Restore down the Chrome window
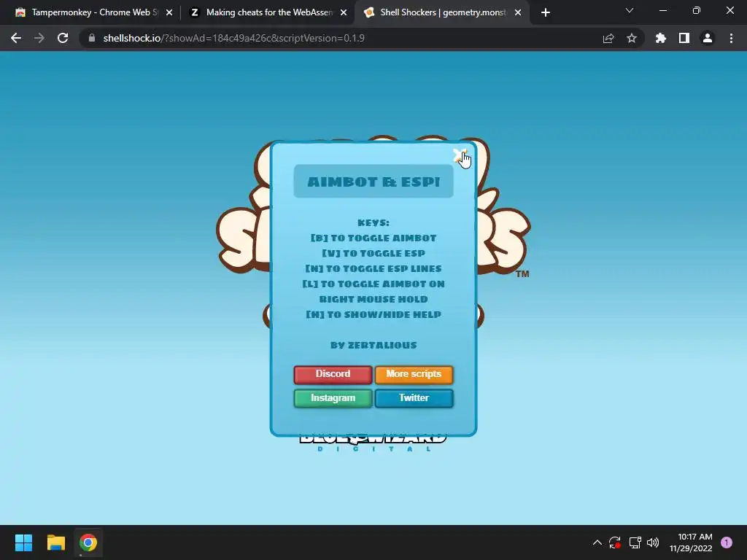747x560 pixels. (x=697, y=10)
